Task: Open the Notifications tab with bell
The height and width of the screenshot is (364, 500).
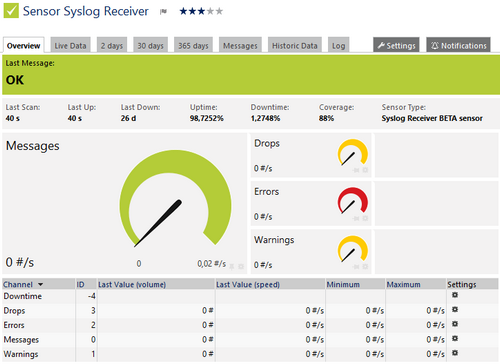Action: tap(458, 45)
